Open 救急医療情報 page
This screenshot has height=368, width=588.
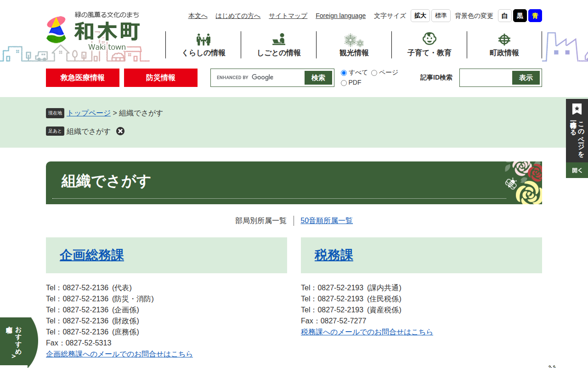pyautogui.click(x=83, y=78)
